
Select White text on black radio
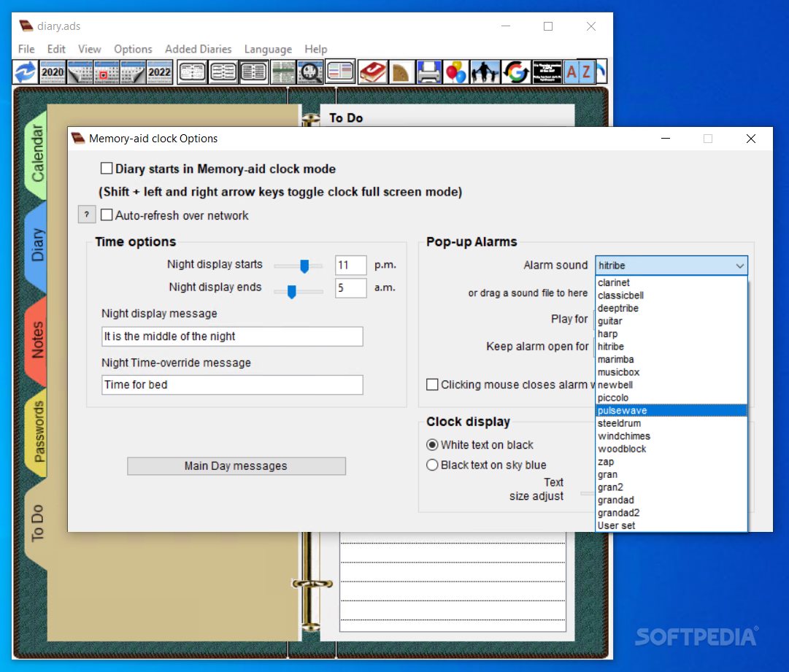432,444
